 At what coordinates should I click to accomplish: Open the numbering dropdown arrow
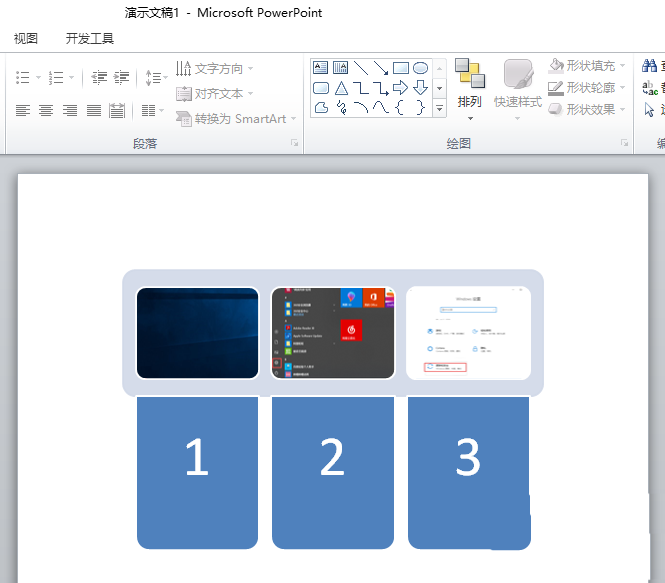pos(72,78)
